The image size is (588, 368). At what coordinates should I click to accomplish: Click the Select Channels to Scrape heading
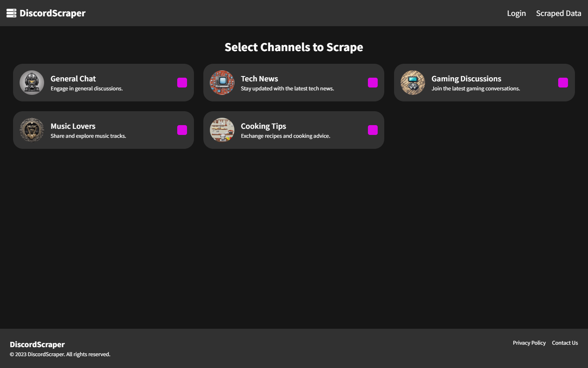(x=294, y=47)
